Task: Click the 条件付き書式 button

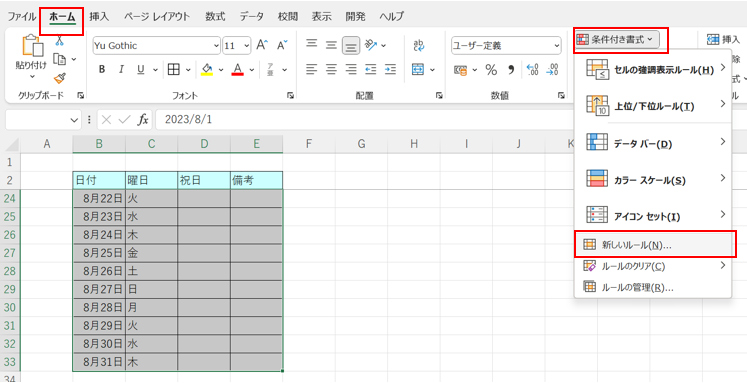Action: pos(617,40)
